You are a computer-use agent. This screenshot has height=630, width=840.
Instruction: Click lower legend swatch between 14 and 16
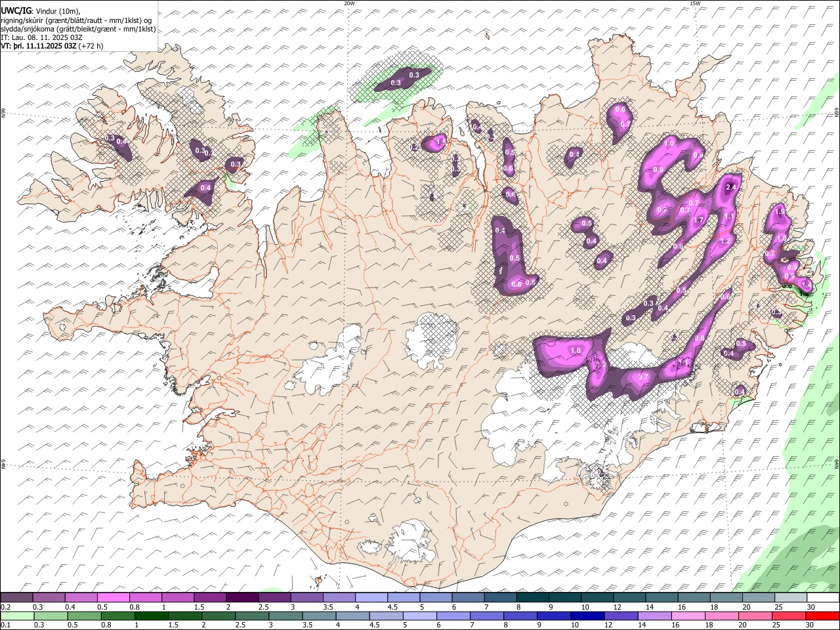coord(655,616)
